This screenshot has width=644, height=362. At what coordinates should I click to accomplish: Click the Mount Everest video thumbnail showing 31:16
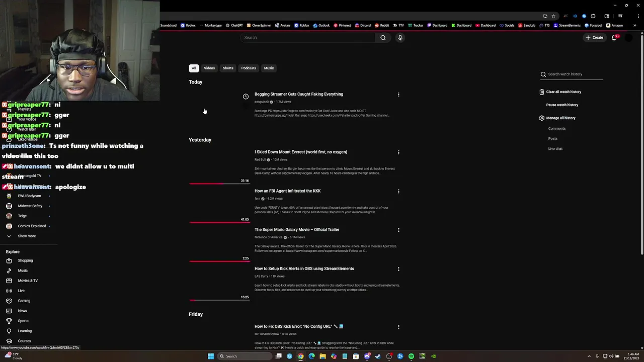point(219,166)
